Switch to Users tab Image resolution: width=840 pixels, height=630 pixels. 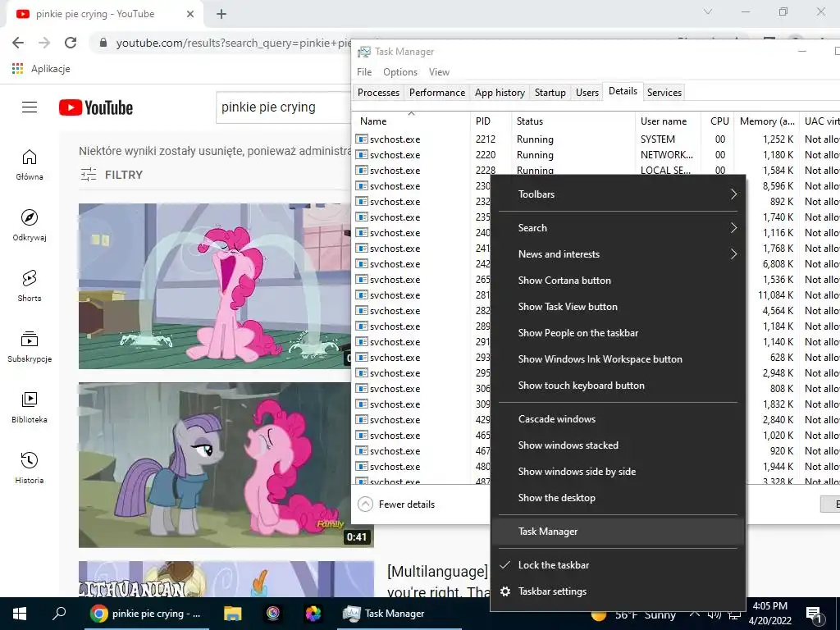tap(587, 93)
